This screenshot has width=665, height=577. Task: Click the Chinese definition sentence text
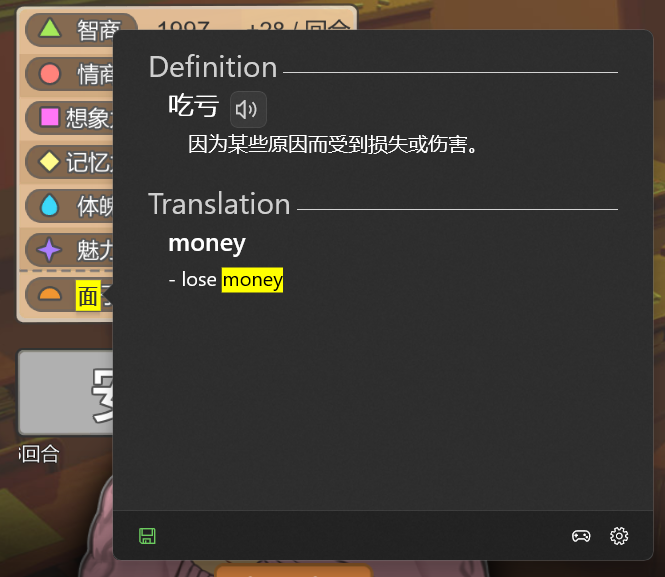coord(333,145)
